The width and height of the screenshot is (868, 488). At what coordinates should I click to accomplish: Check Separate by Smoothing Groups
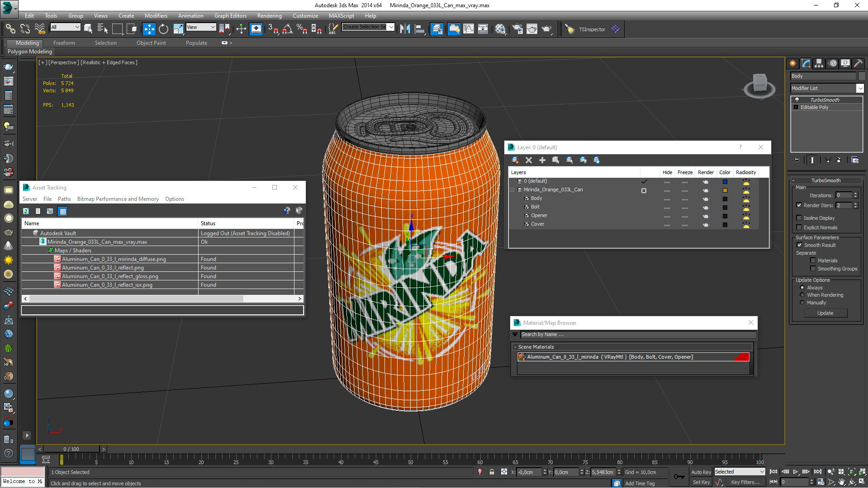click(x=813, y=269)
